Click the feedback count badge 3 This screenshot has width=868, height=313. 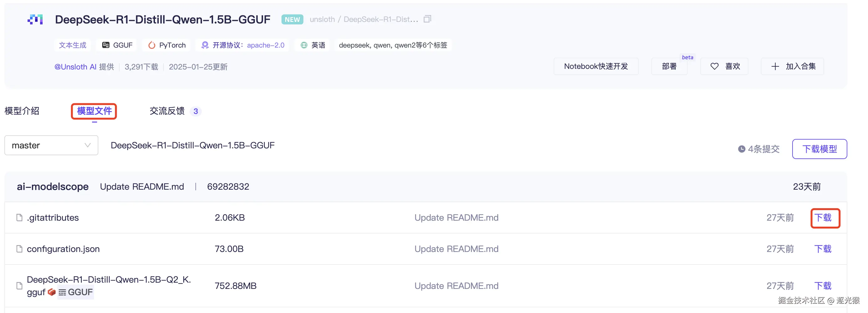(x=196, y=111)
